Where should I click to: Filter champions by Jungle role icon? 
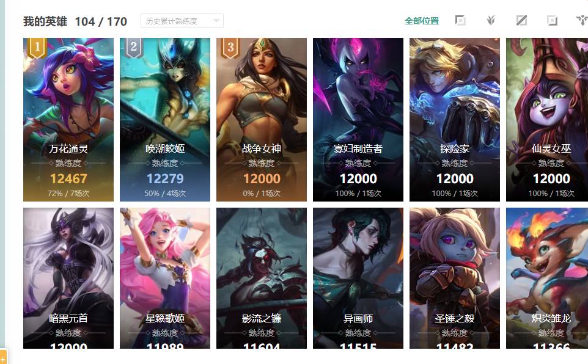coord(491,21)
